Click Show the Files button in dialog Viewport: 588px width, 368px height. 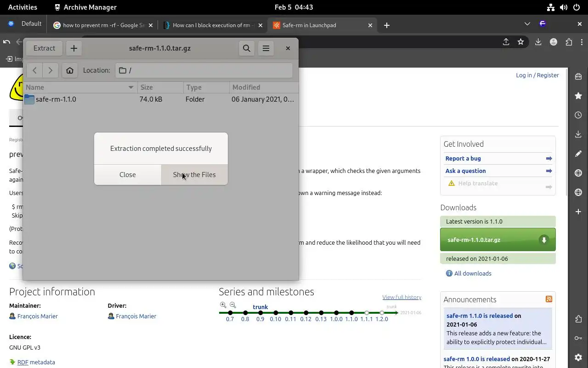pyautogui.click(x=194, y=175)
